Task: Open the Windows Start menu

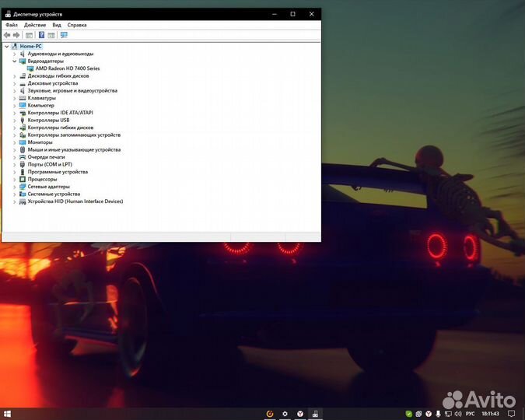Action: [x=7, y=414]
